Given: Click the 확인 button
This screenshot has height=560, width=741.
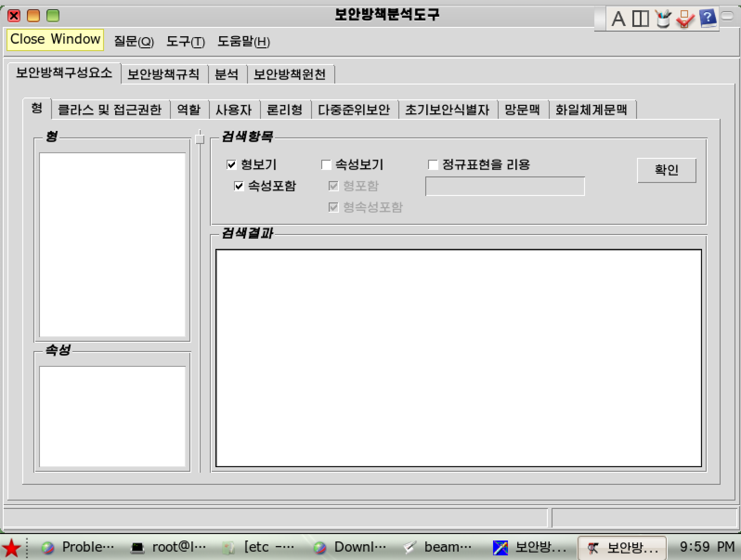Looking at the screenshot, I should tap(667, 170).
